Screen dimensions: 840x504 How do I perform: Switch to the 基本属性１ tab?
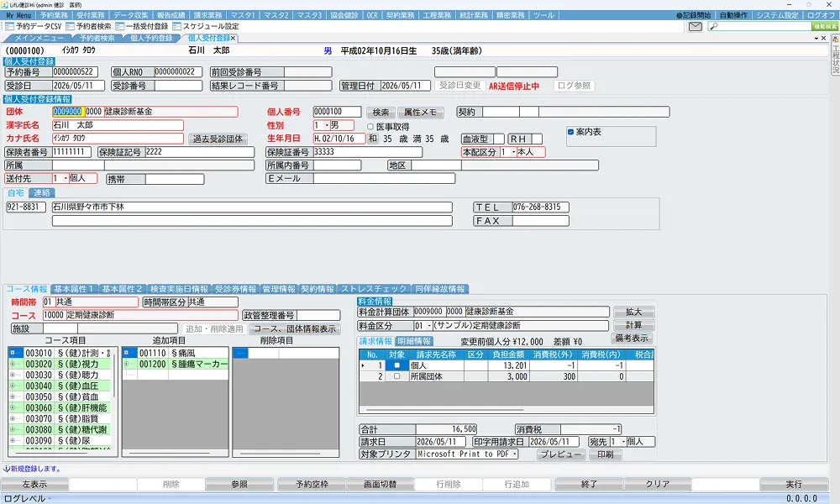pos(73,289)
